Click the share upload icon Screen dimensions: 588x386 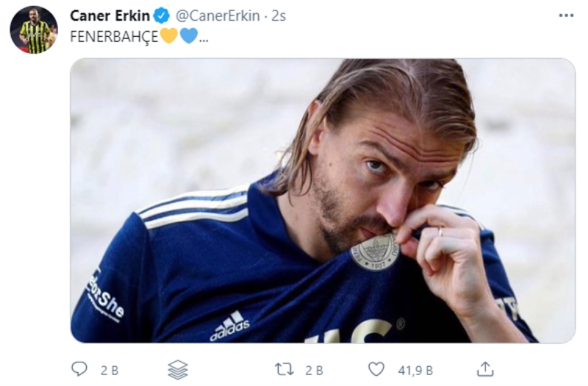point(485,369)
